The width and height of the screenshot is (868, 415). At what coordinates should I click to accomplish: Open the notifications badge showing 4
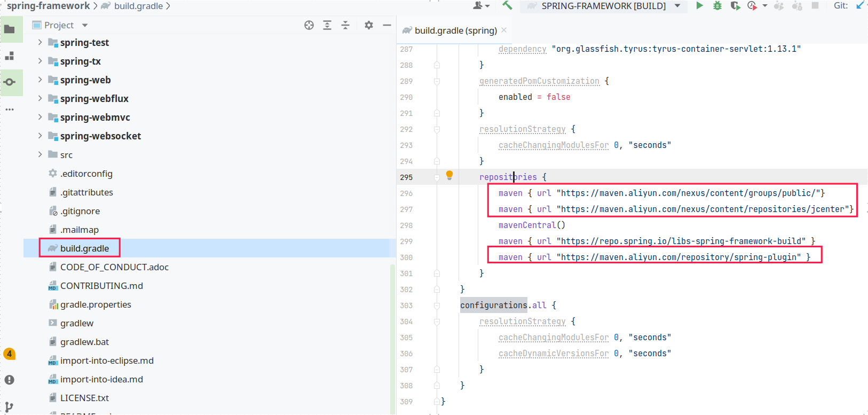pyautogui.click(x=9, y=354)
